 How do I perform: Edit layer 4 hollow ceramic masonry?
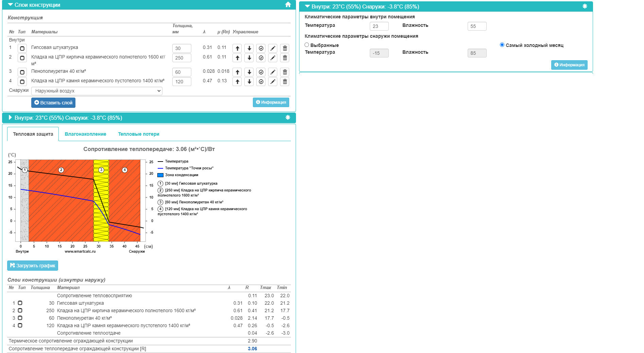coord(273,82)
